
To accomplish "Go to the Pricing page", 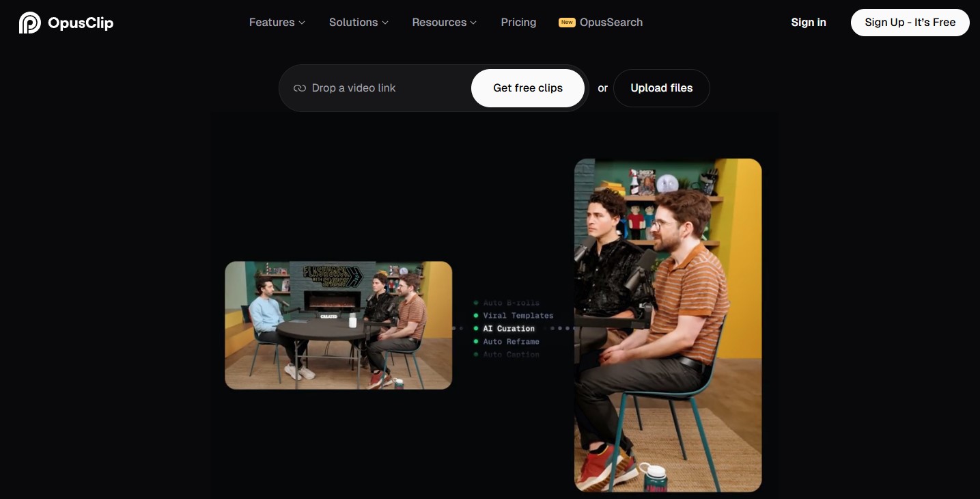I will pos(518,23).
